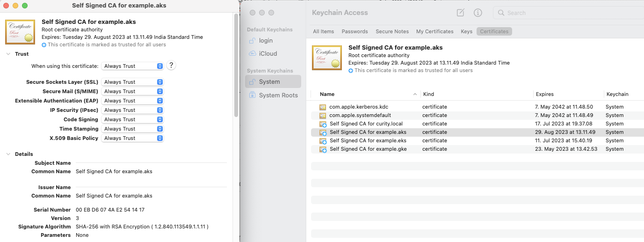Open the X.509 Basic Policy dropdown
The image size is (644, 242).
133,138
